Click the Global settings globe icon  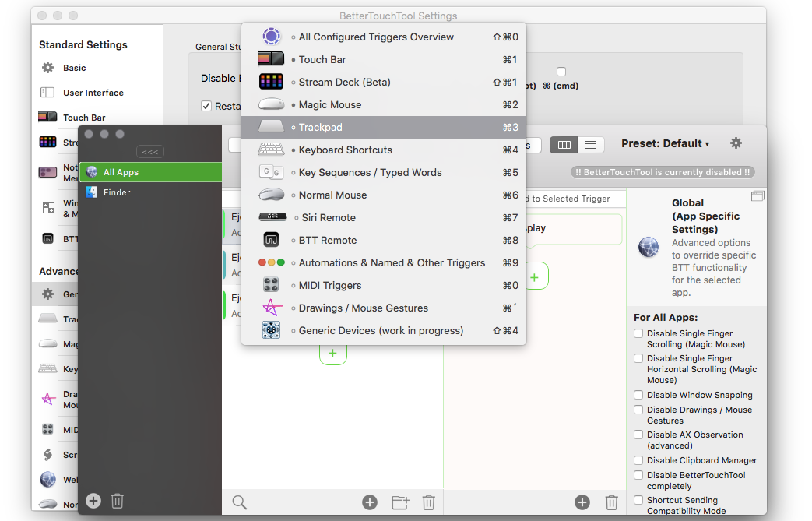649,247
